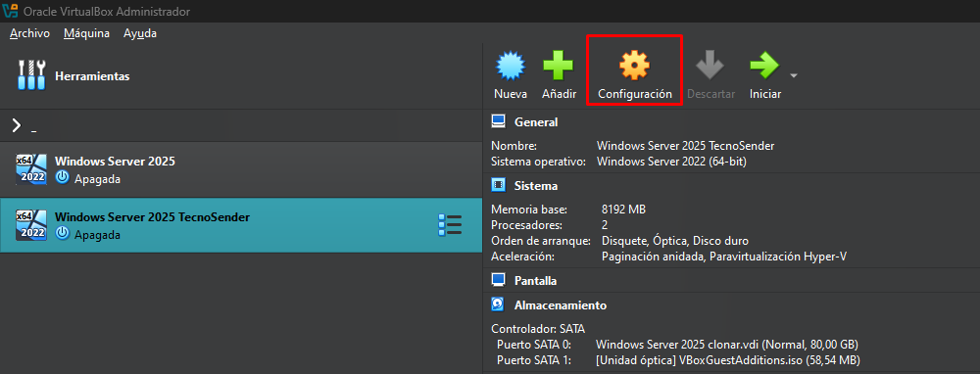Click the Puerto SATA 1 label
The height and width of the screenshot is (374, 980).
[x=534, y=360]
